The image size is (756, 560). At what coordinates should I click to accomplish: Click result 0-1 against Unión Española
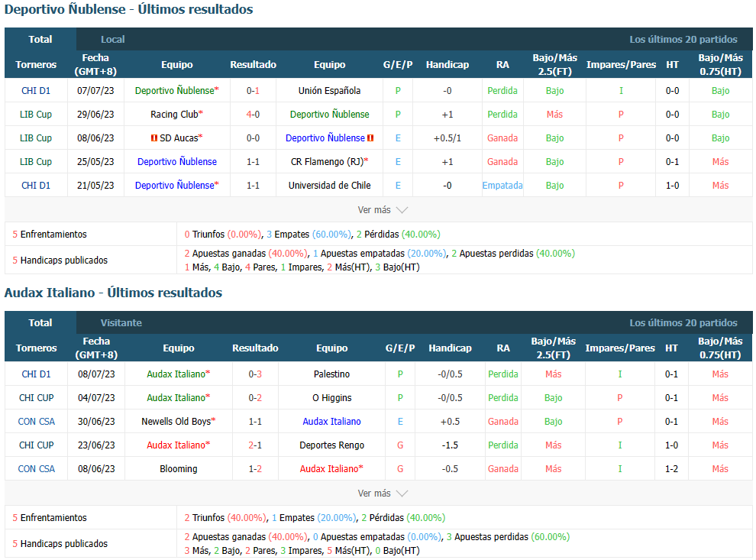(x=253, y=91)
